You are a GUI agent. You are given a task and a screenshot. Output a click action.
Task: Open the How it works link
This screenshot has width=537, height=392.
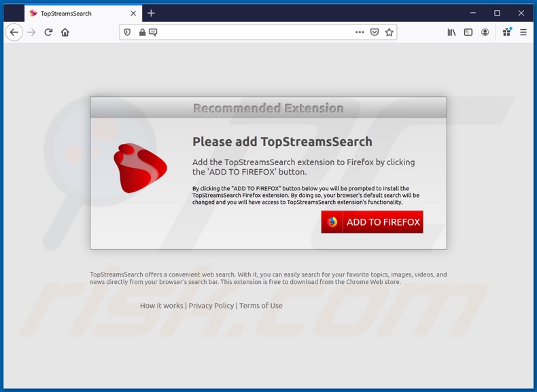161,306
